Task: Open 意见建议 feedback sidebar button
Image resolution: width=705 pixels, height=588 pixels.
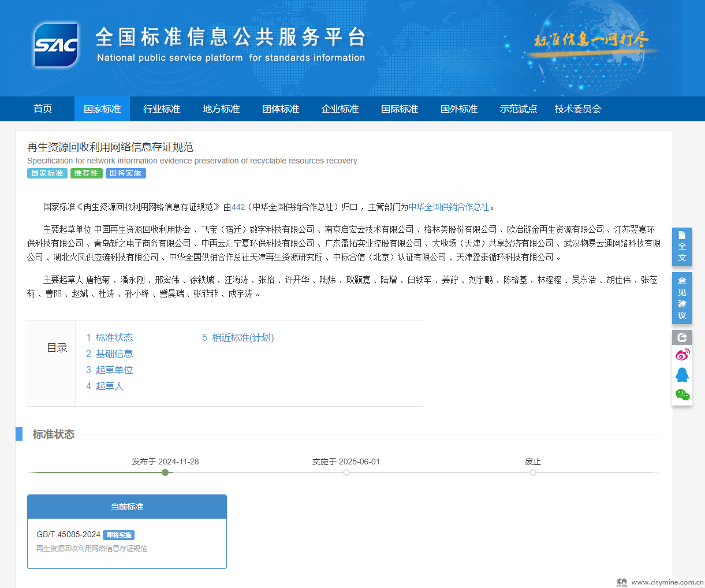Action: pyautogui.click(x=682, y=298)
